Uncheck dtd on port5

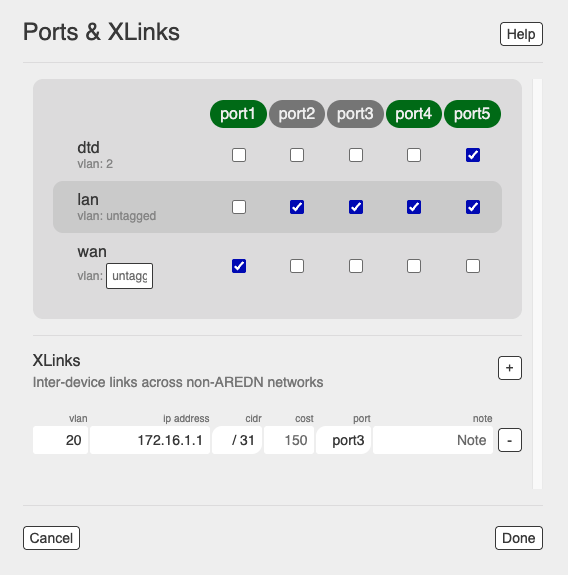[x=473, y=155]
